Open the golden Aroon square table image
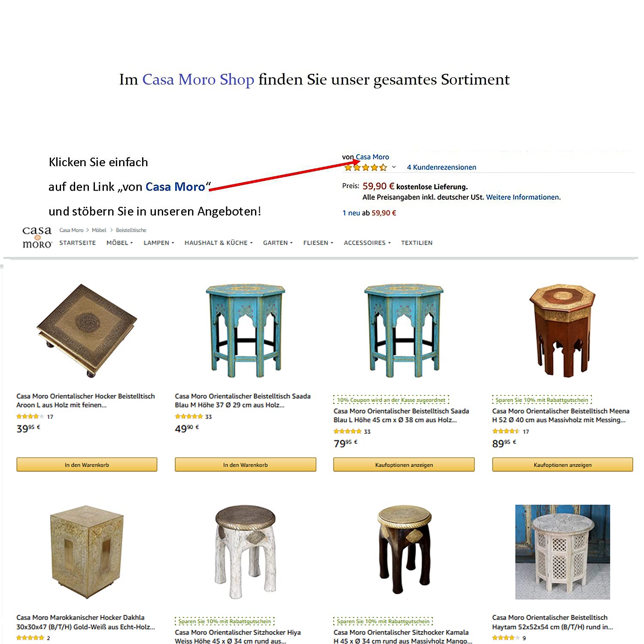 [x=87, y=331]
